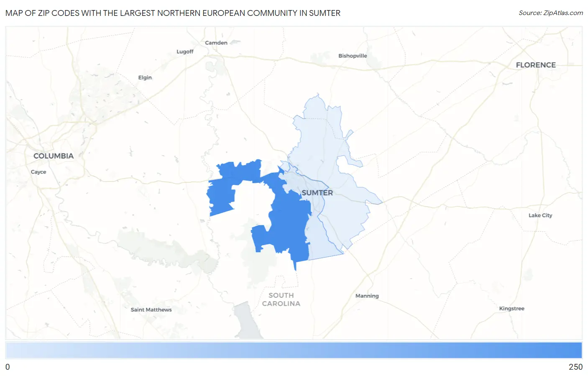Select the FLORENCE city label
The width and height of the screenshot is (588, 376).
pyautogui.click(x=536, y=65)
